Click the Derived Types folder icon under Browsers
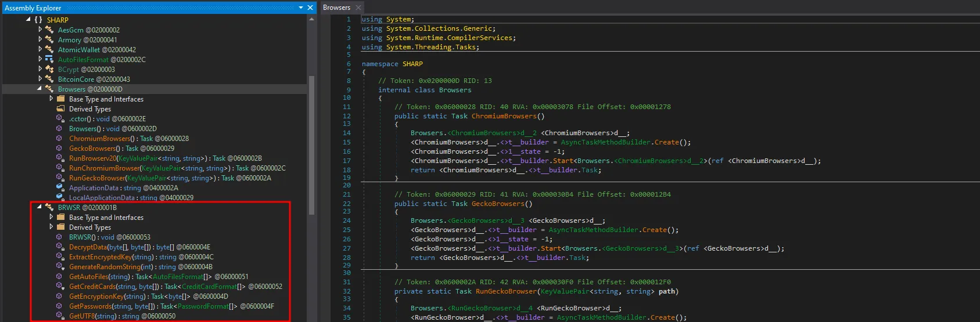This screenshot has width=980, height=322. click(x=60, y=109)
